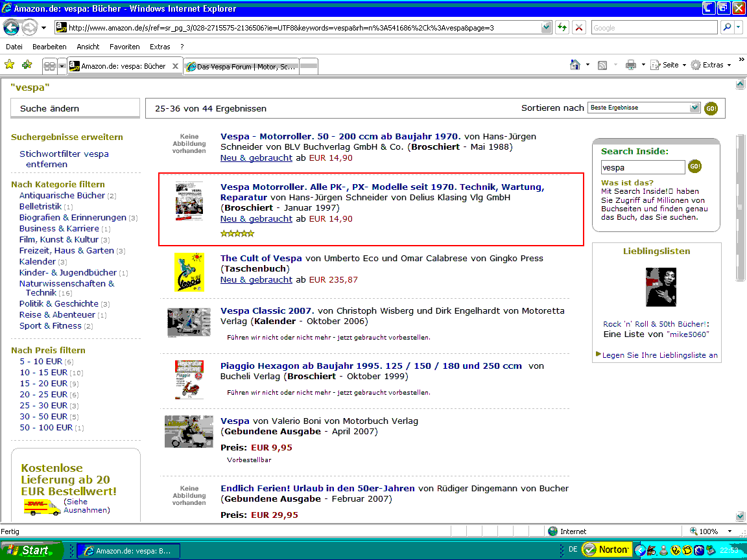Open the Favoriten menu
This screenshot has width=747, height=560.
124,47
